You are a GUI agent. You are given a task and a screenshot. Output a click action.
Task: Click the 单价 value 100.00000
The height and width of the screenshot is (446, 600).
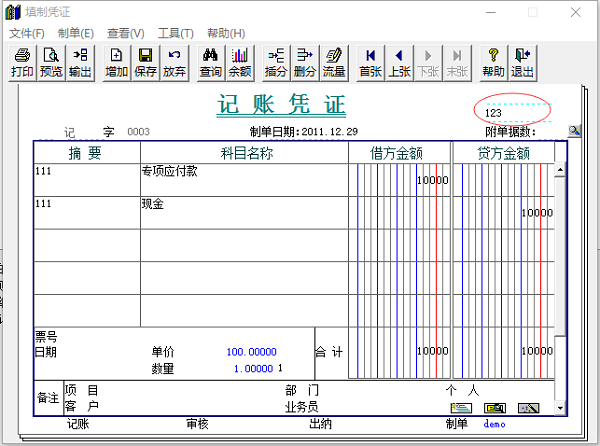click(251, 352)
